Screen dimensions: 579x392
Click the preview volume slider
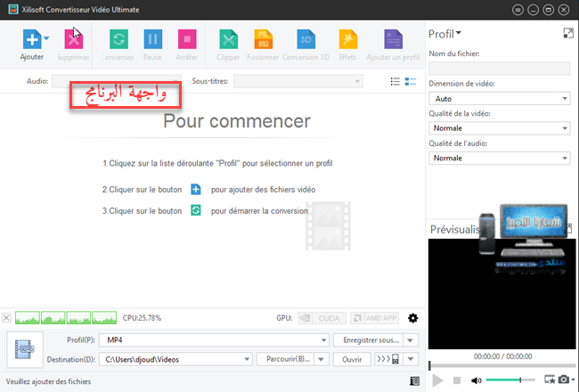tap(519, 380)
